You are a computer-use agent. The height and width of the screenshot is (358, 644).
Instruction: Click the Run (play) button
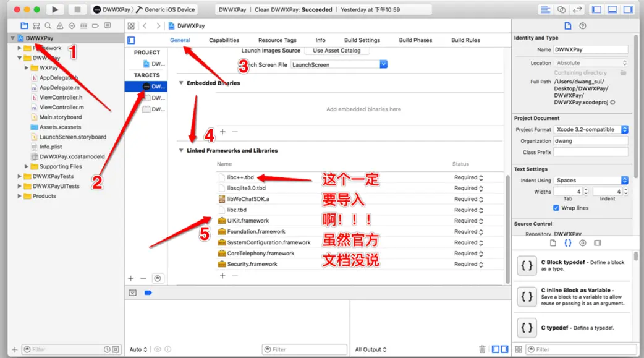[x=54, y=9]
